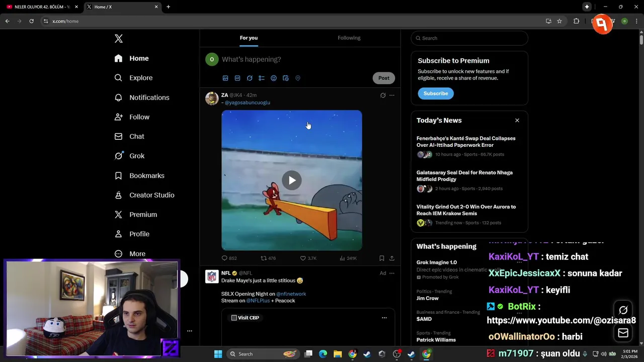Like the ZA post with 3.7K likes
The height and width of the screenshot is (362, 644).
(308, 258)
